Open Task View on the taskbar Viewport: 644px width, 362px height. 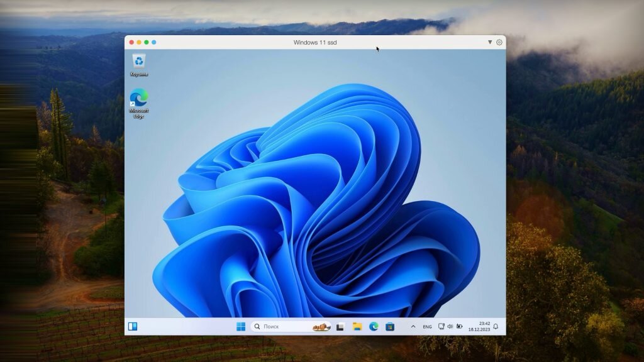[x=340, y=327]
